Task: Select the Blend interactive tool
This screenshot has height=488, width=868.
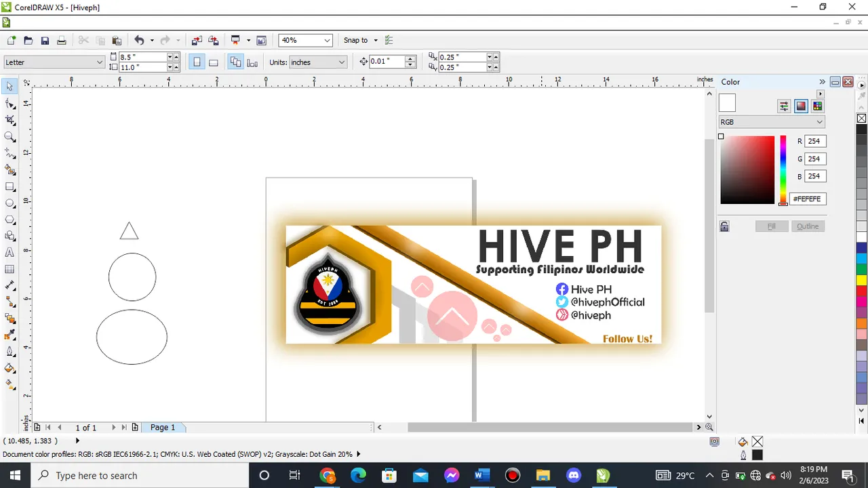Action: click(x=9, y=319)
